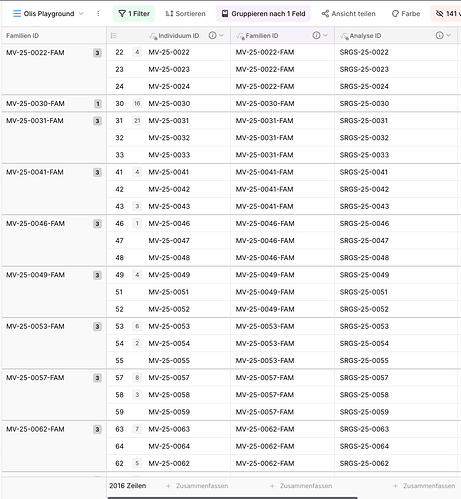Open the Olis Playground view menu
The height and width of the screenshot is (499, 461).
pyautogui.click(x=48, y=14)
